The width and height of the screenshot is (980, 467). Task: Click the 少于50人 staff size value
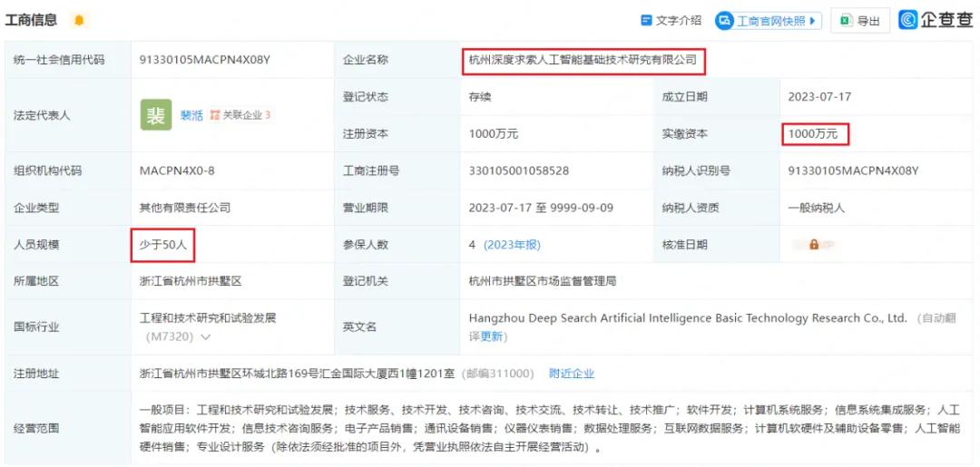coord(162,245)
